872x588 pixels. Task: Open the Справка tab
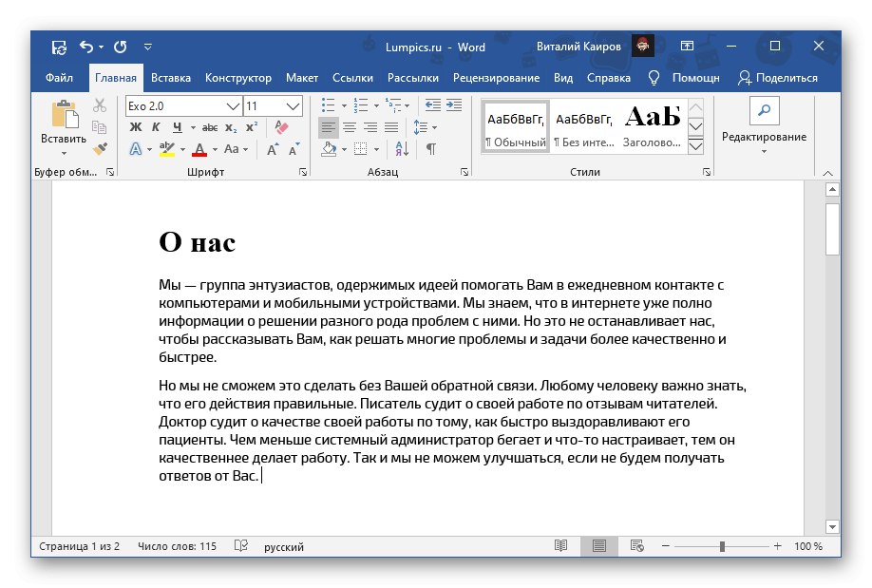pyautogui.click(x=609, y=78)
